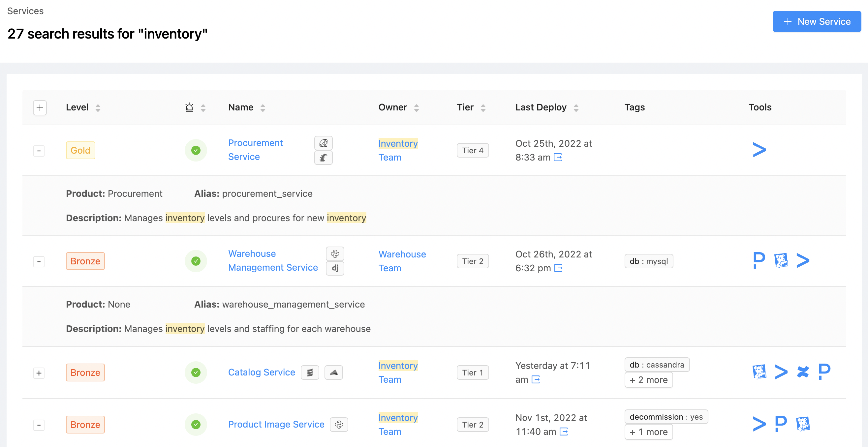The height and width of the screenshot is (447, 868).
Task: Click the green check status for Catalog Service
Action: click(196, 372)
